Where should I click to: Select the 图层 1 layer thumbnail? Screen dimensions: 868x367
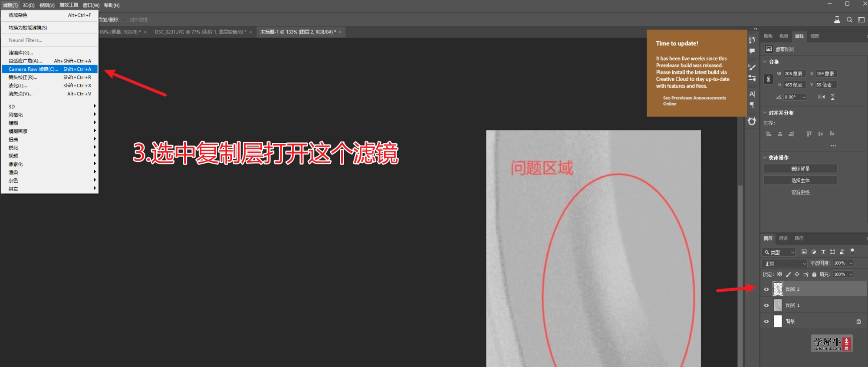point(778,305)
